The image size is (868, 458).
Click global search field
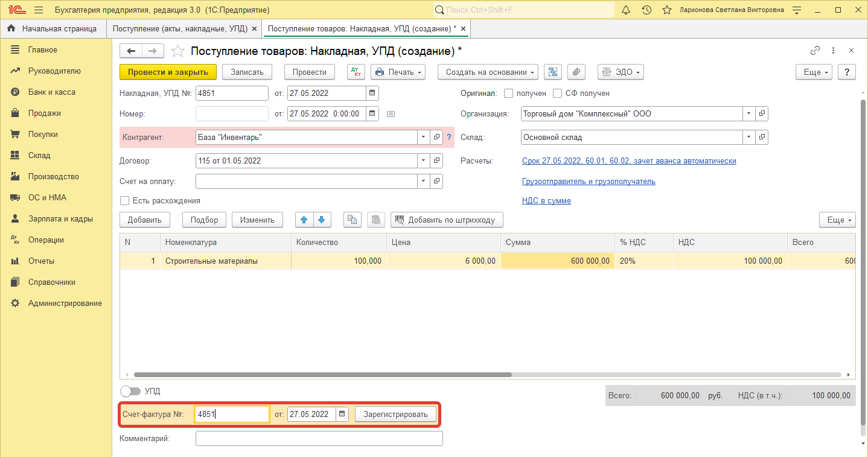[x=524, y=10]
